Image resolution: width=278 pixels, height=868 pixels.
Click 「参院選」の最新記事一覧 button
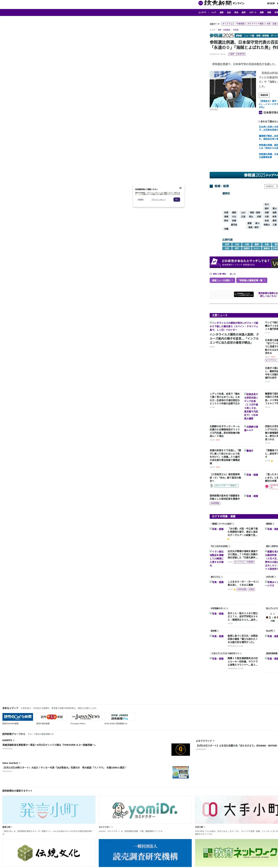pos(252,280)
